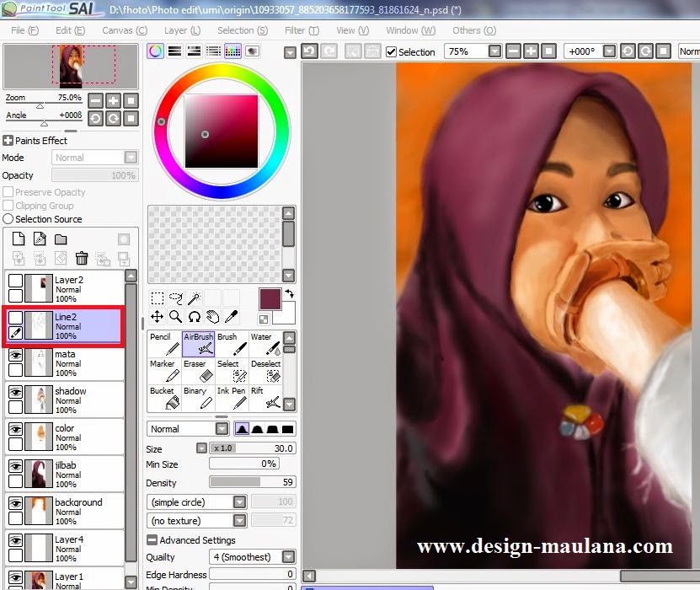Select the Marker tool
Screen dimensions: 700x590
164,371
